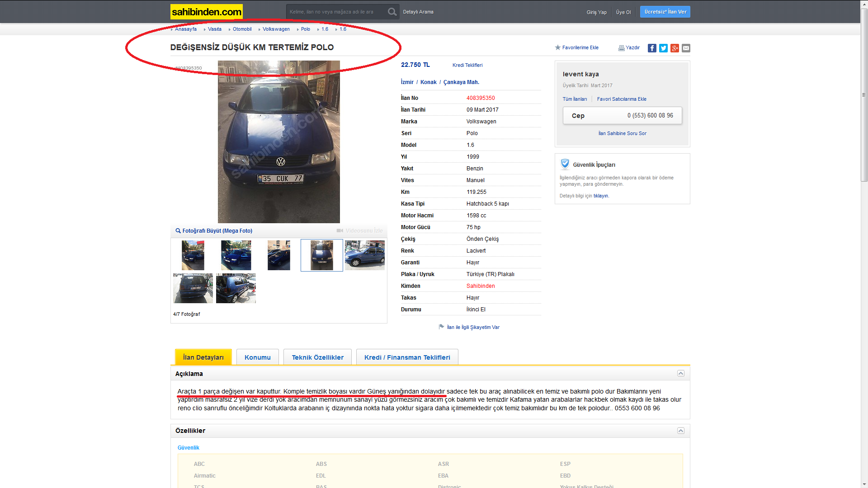Click the Sahibinden value in Kimden row
The height and width of the screenshot is (488, 868).
(x=481, y=286)
